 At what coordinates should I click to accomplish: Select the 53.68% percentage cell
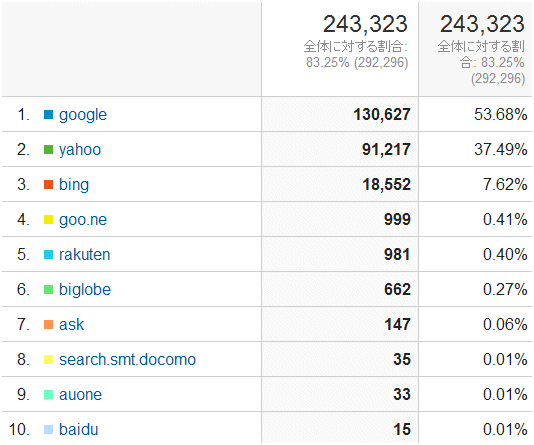[x=475, y=114]
